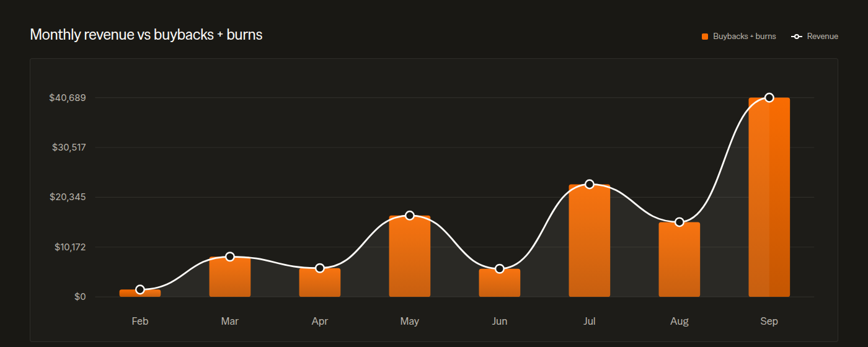This screenshot has width=868, height=347.
Task: Click the May buybacks bar
Action: [410, 256]
